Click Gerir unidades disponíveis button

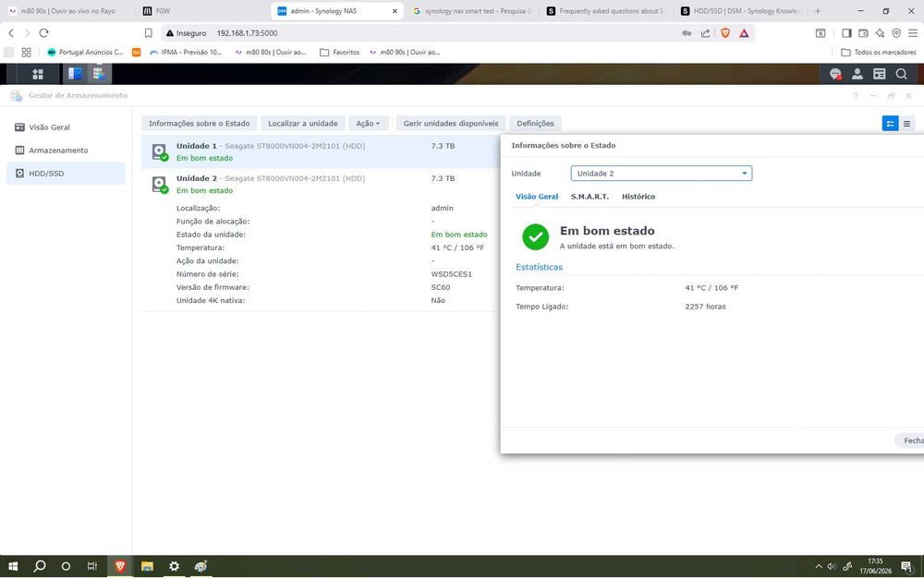(x=451, y=123)
